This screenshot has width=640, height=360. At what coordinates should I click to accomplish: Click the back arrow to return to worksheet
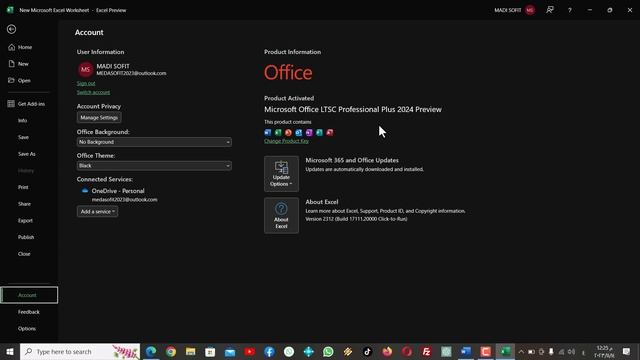[11, 29]
